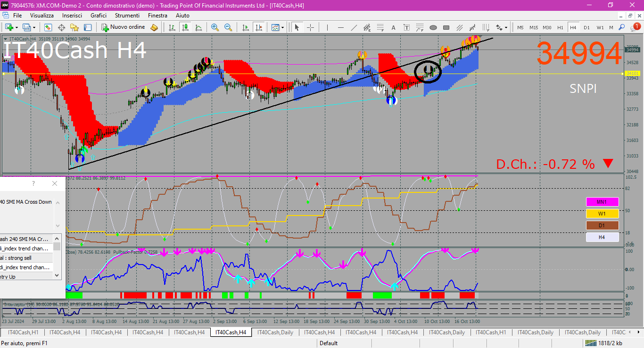
Task: Open the Navigator folder-star icon
Action: pyautogui.click(x=74, y=27)
